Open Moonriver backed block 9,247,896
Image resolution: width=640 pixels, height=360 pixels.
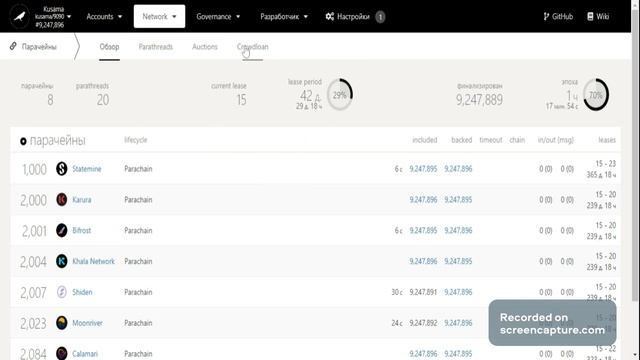pyautogui.click(x=458, y=323)
